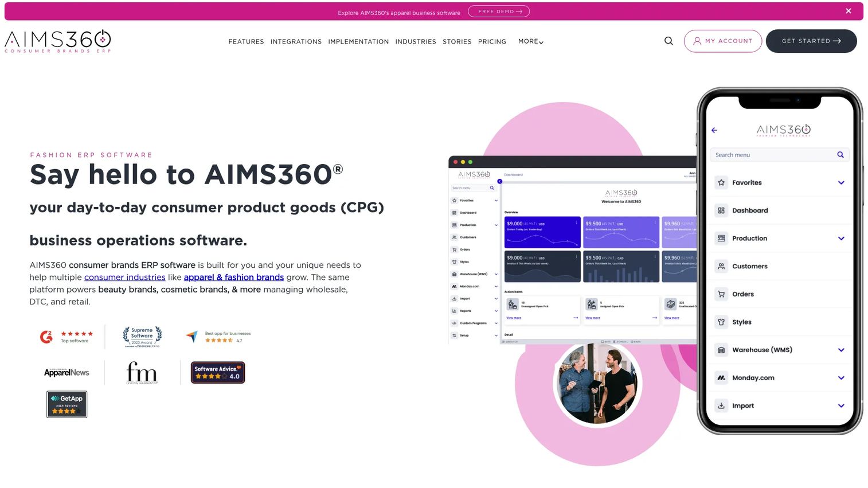Click the circular photo of two men

tap(598, 383)
